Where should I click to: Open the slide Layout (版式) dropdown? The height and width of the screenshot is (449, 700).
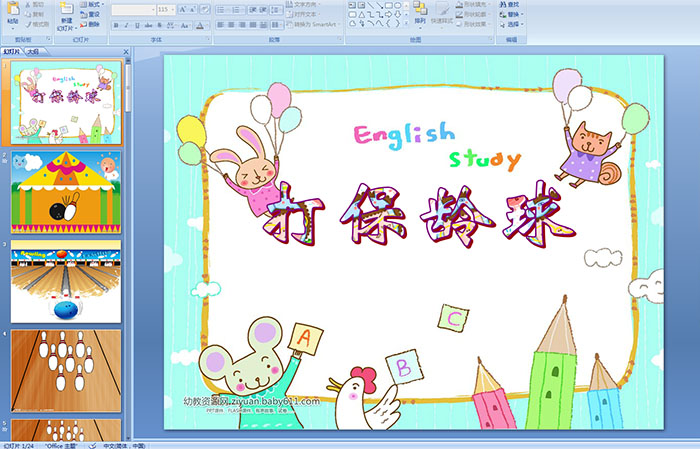pos(92,4)
